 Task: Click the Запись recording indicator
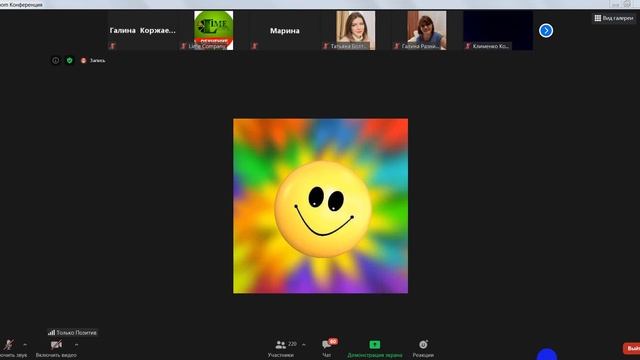coord(93,60)
